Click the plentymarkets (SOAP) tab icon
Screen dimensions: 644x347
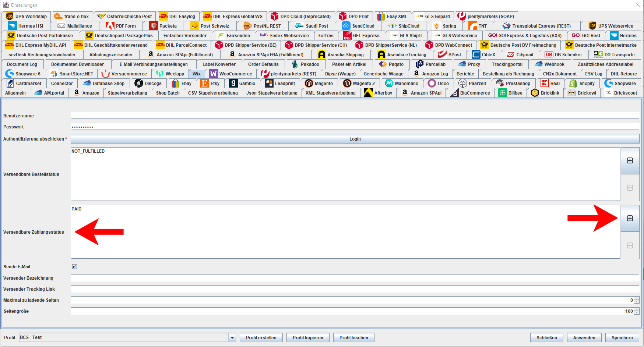[x=462, y=16]
